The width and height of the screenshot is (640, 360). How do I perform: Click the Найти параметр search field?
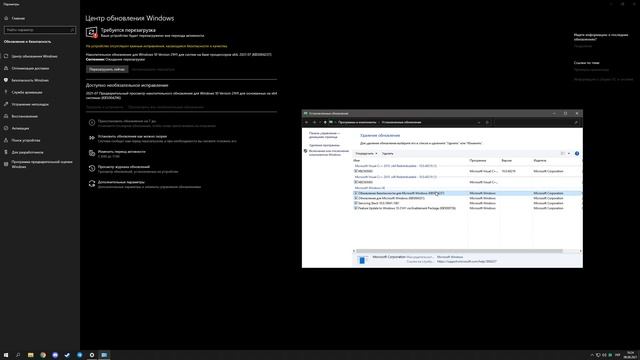[40, 30]
